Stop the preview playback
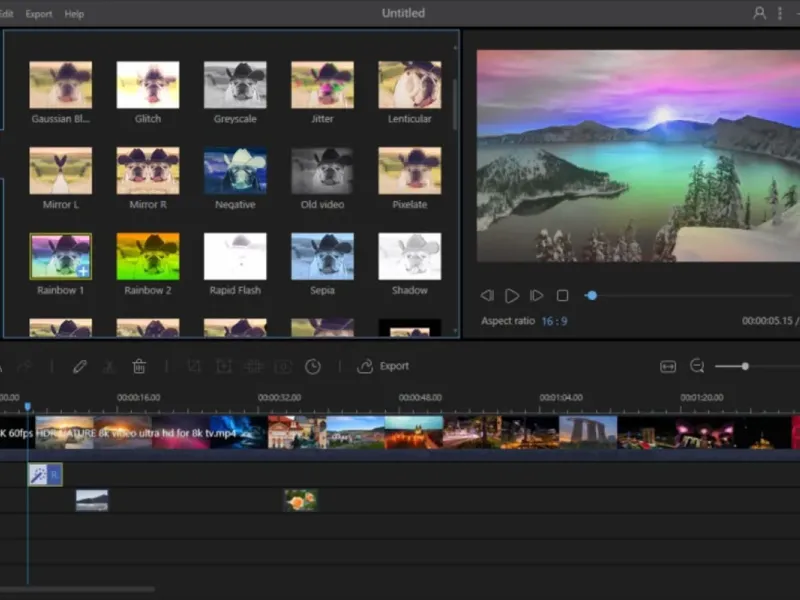Viewport: 800px width, 600px height. click(x=562, y=296)
